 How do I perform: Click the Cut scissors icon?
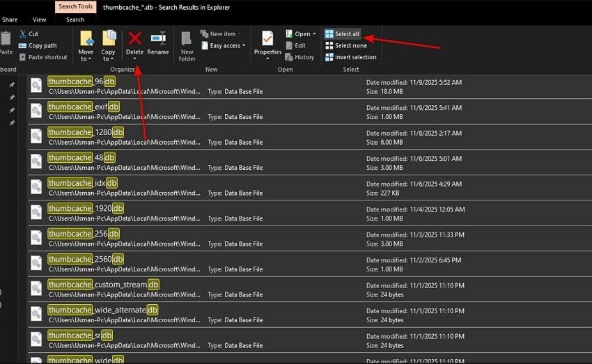click(23, 34)
